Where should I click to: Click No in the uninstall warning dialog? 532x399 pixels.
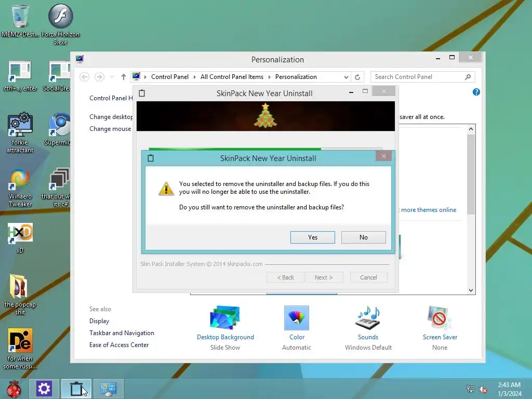(x=363, y=237)
